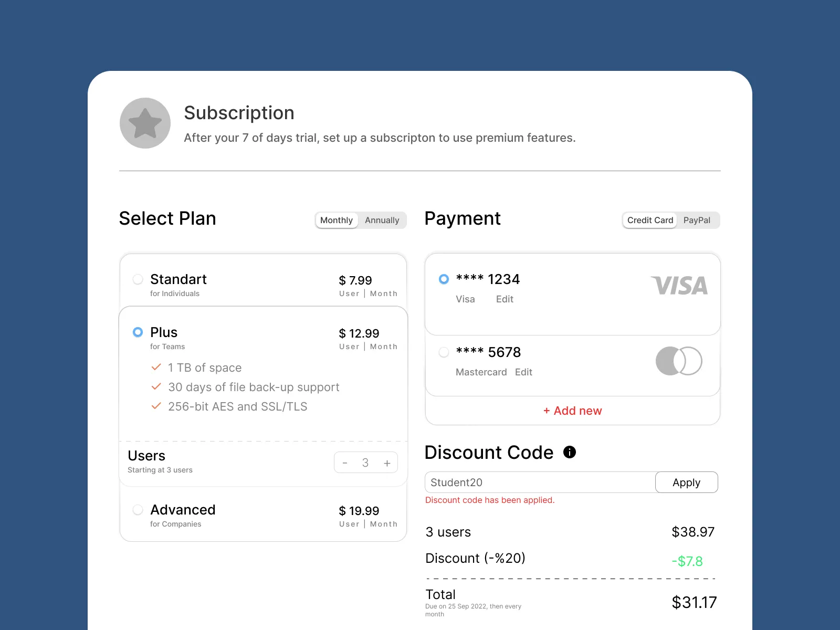Select the Monthly billing option
Screen dimensions: 840x630
[336, 220]
